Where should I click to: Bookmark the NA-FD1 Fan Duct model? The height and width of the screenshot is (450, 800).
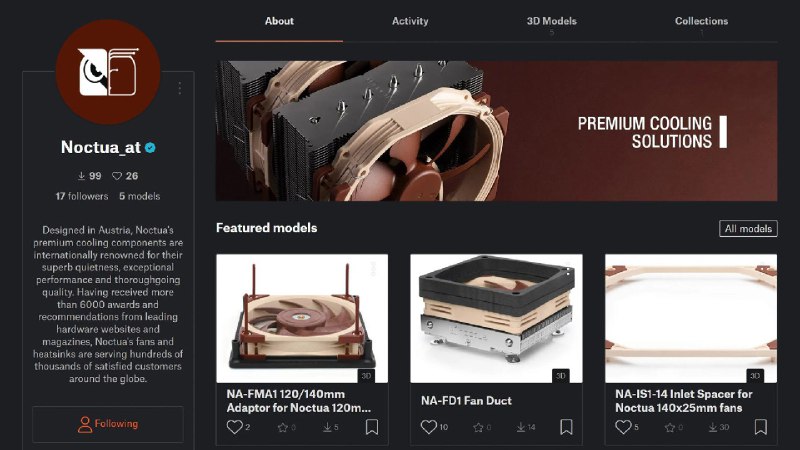coord(566,427)
